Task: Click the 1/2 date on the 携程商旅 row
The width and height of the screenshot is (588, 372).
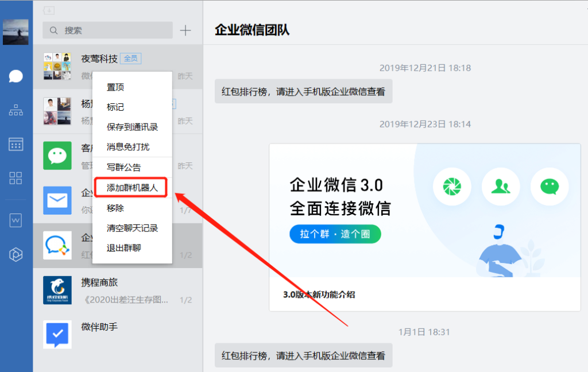Action: click(185, 300)
